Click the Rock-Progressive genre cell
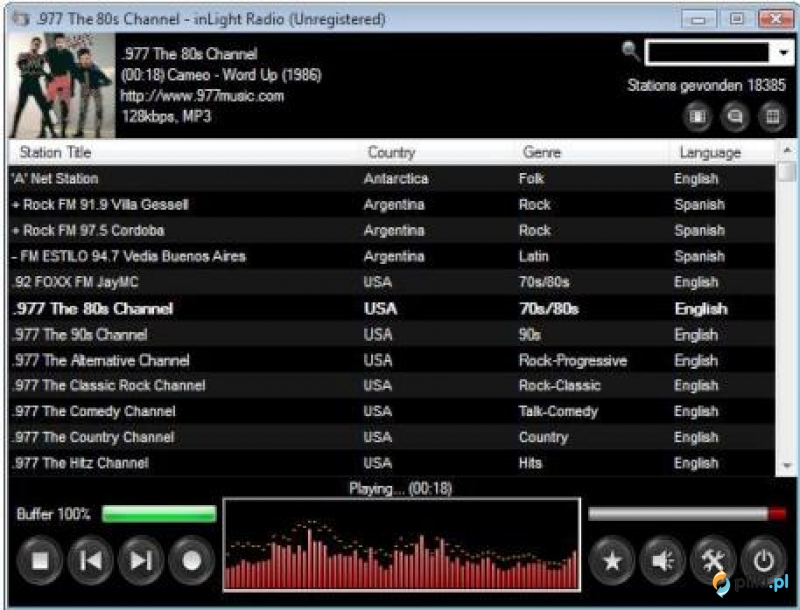Screen dimensions: 800x610 click(x=573, y=361)
